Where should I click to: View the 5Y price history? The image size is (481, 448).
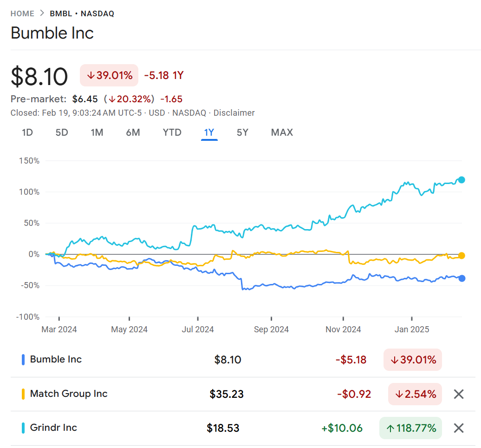click(242, 132)
